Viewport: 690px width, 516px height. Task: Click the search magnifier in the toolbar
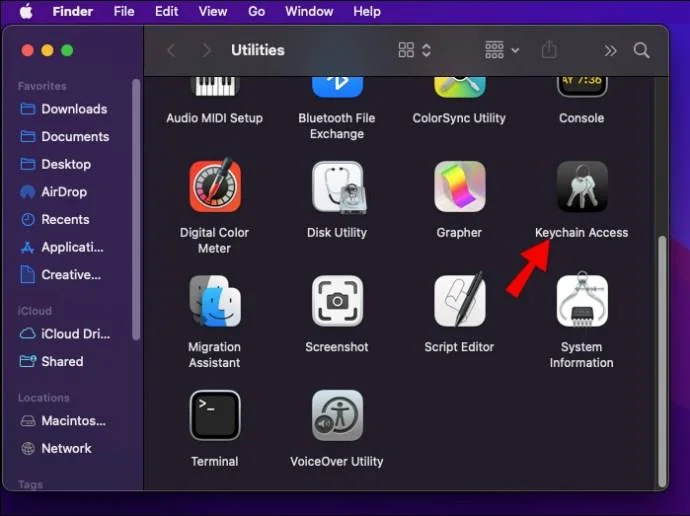pyautogui.click(x=641, y=50)
